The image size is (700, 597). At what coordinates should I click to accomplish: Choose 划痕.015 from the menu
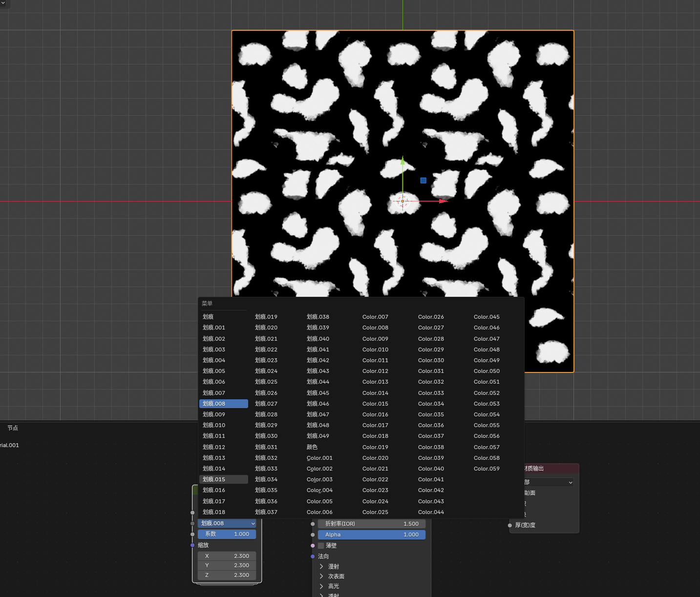[x=224, y=479]
